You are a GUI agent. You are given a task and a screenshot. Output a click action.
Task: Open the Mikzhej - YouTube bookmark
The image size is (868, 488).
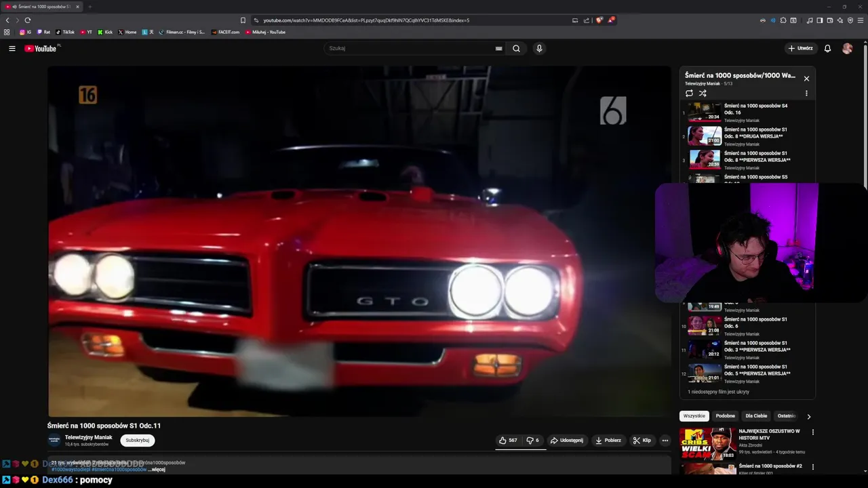[x=265, y=32]
